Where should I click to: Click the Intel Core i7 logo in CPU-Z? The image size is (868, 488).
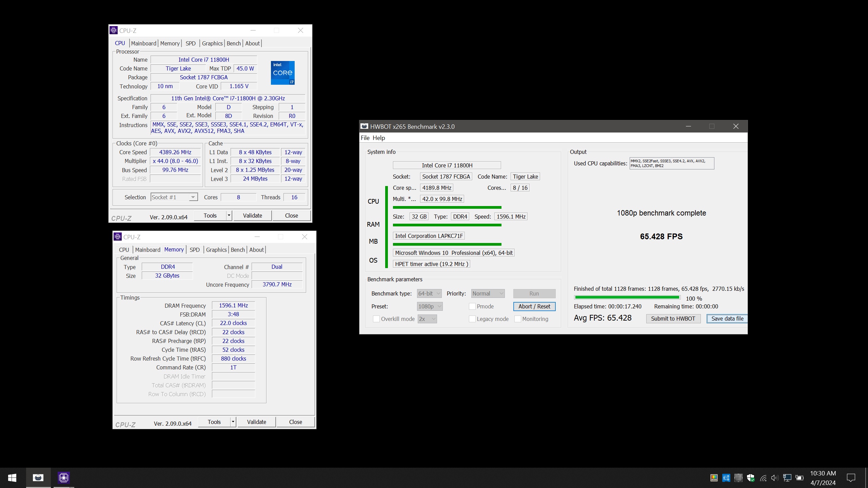(x=282, y=73)
